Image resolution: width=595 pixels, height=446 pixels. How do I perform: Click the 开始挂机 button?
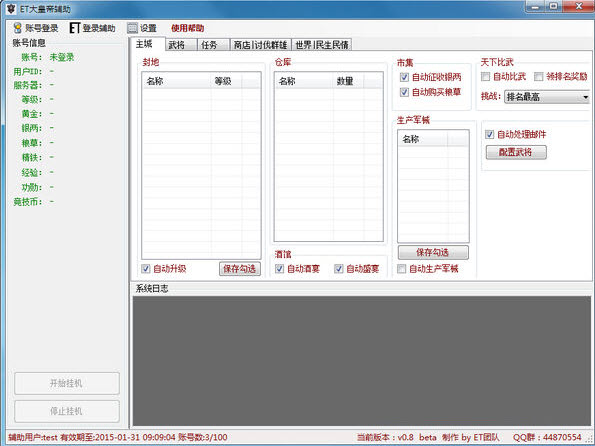click(67, 383)
